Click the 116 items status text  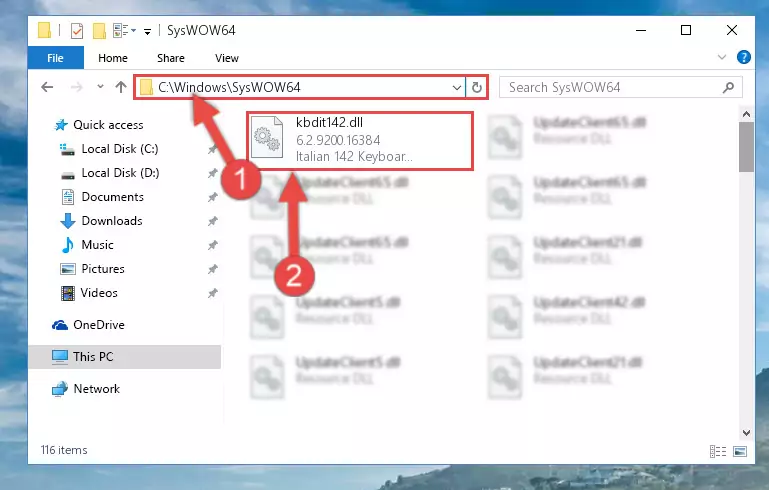pos(64,450)
